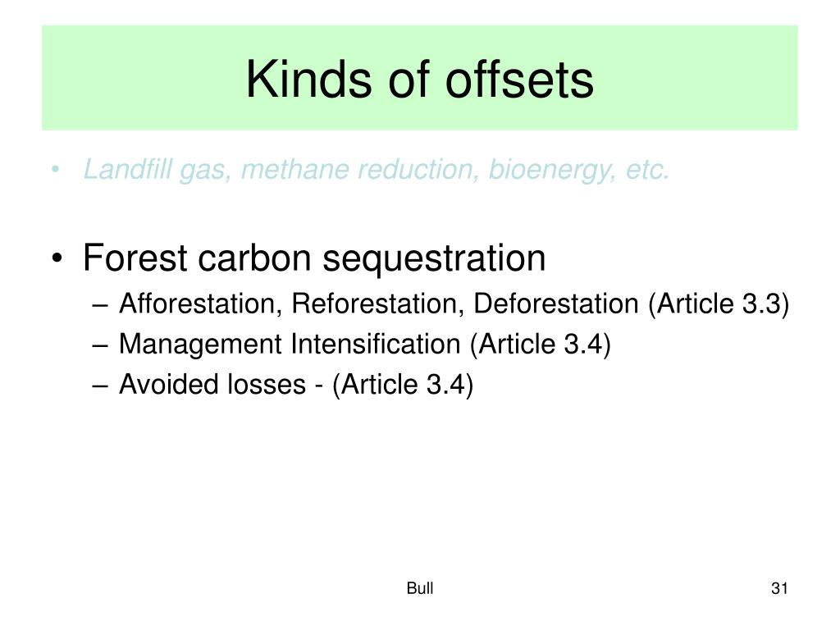
Task: Select the faded 'Landfill gas' words
Action: [157, 170]
